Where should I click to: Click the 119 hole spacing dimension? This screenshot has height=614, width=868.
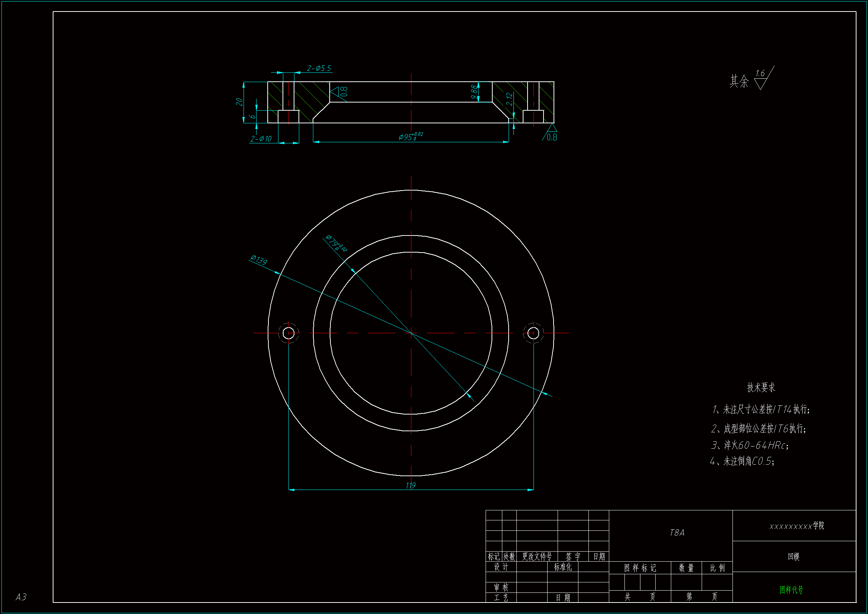click(x=411, y=485)
